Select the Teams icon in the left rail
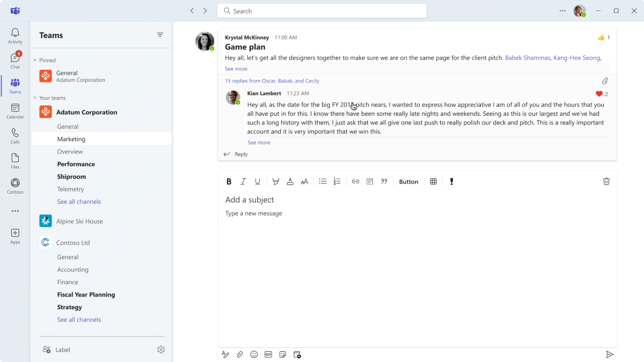This screenshot has width=644, height=362. (x=15, y=86)
